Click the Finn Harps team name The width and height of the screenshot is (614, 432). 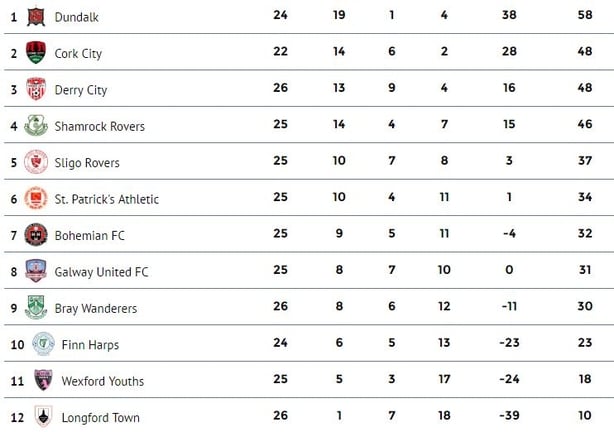pos(90,345)
